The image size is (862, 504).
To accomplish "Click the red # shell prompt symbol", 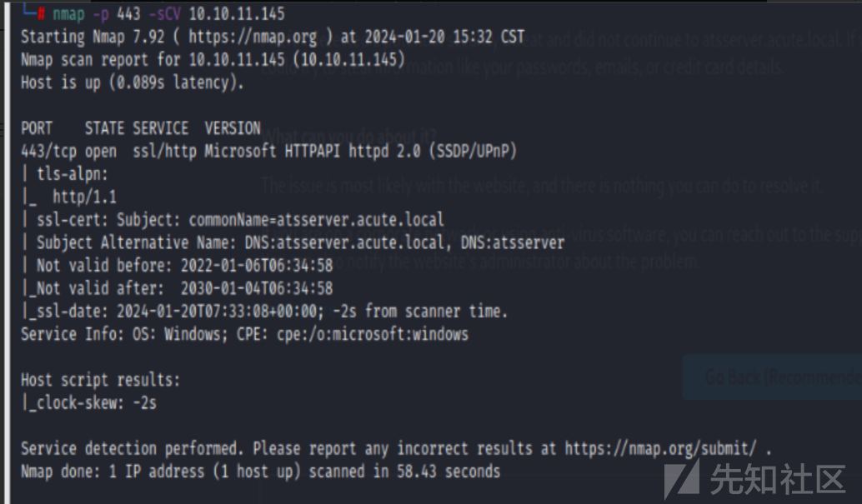I will pos(41,13).
